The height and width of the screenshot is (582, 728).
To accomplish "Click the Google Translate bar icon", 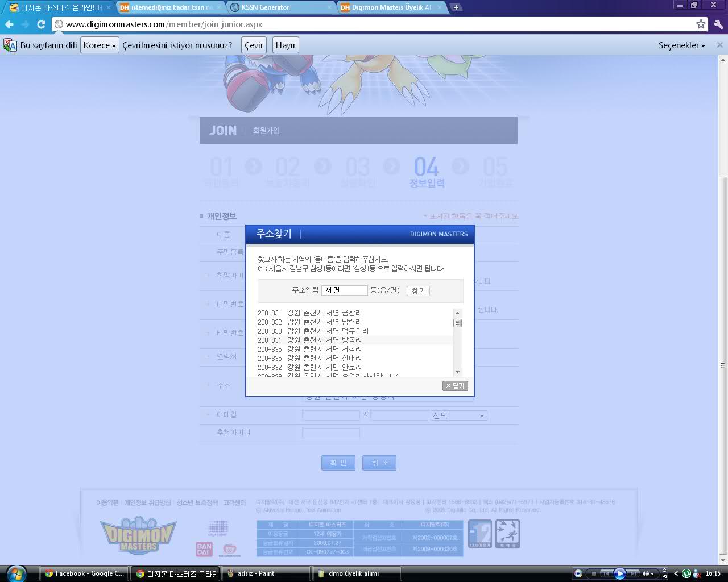I will pyautogui.click(x=10, y=45).
